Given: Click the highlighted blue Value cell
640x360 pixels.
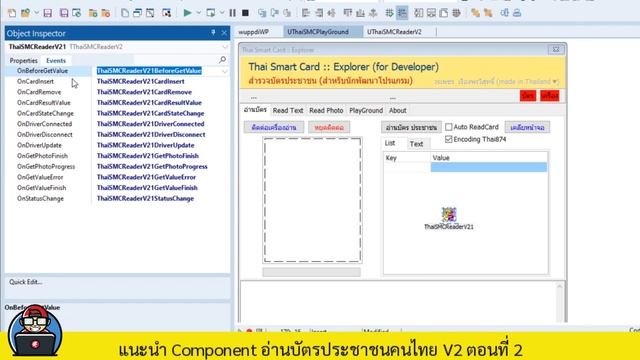Looking at the screenshot, I should point(489,167).
